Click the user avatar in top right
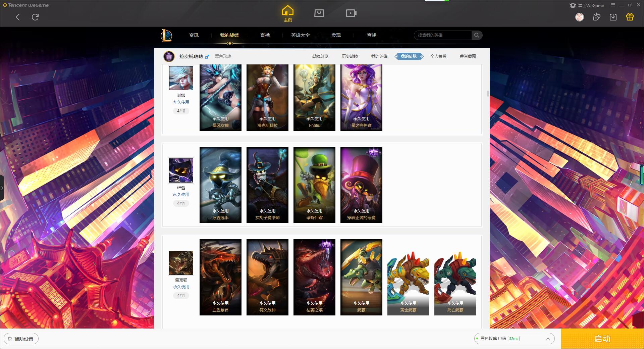The image size is (644, 349). [580, 17]
